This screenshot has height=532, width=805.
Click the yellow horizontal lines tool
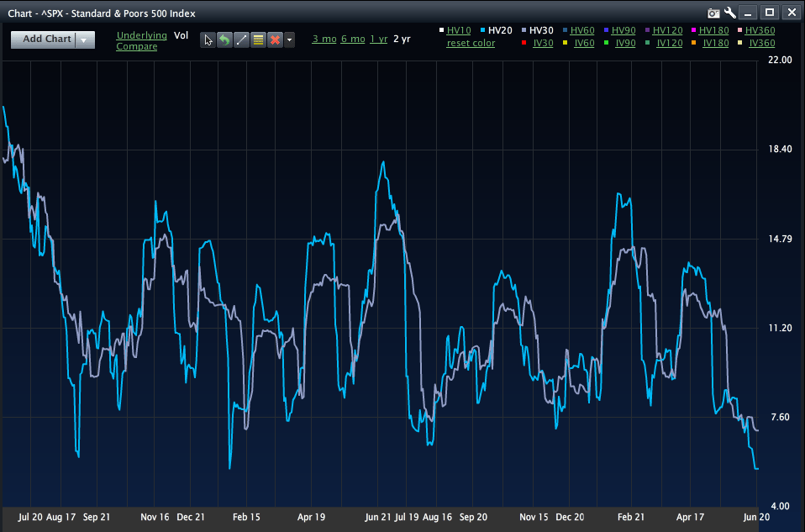pyautogui.click(x=258, y=40)
